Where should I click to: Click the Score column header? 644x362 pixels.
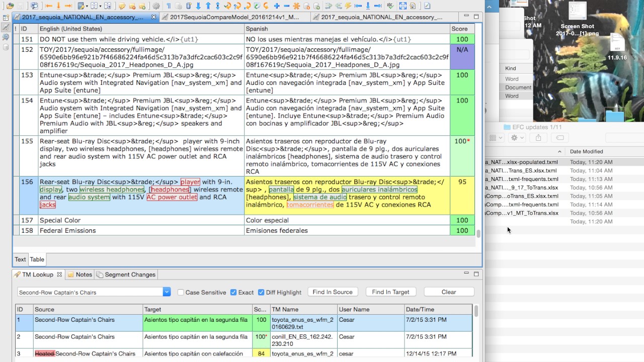[x=462, y=29]
